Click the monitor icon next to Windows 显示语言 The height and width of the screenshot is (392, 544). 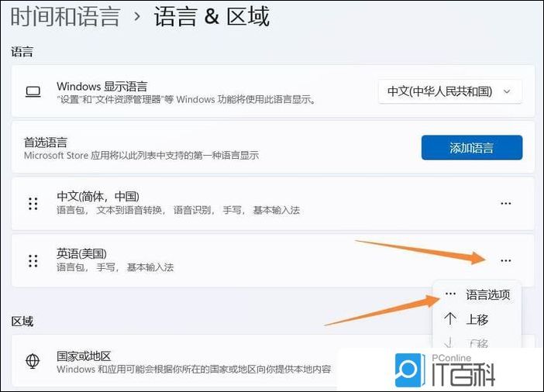[33, 92]
